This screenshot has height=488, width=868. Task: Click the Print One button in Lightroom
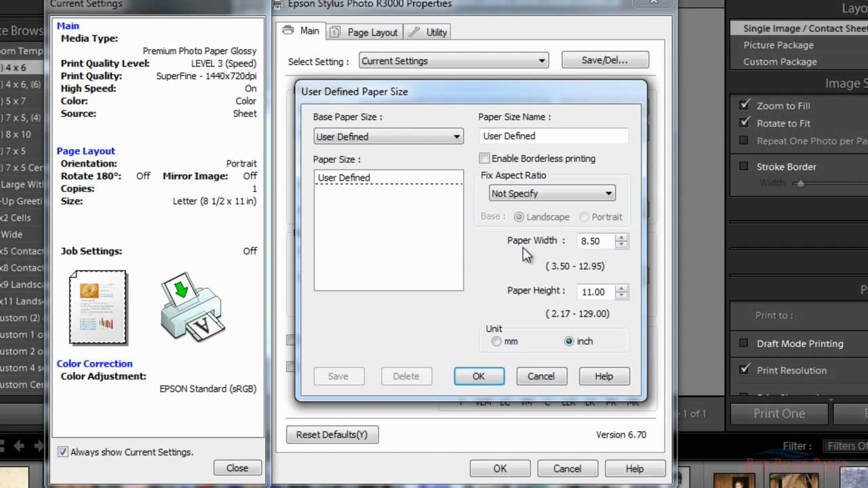click(x=779, y=413)
